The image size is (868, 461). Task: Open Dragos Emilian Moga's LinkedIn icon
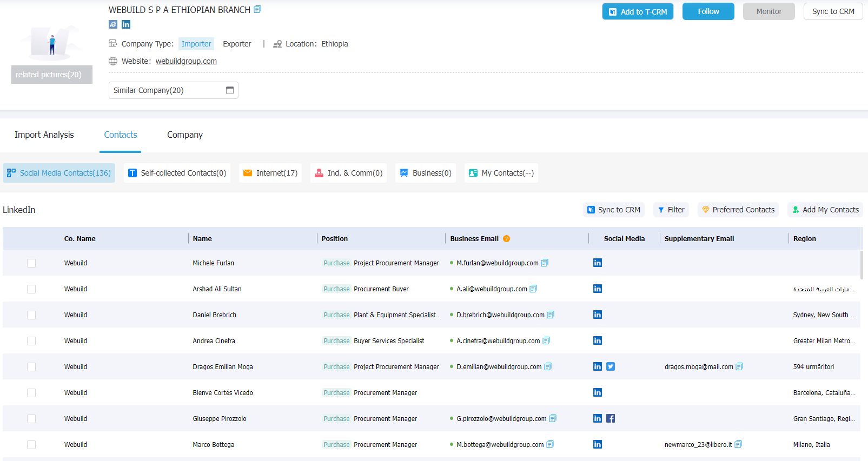coord(598,366)
